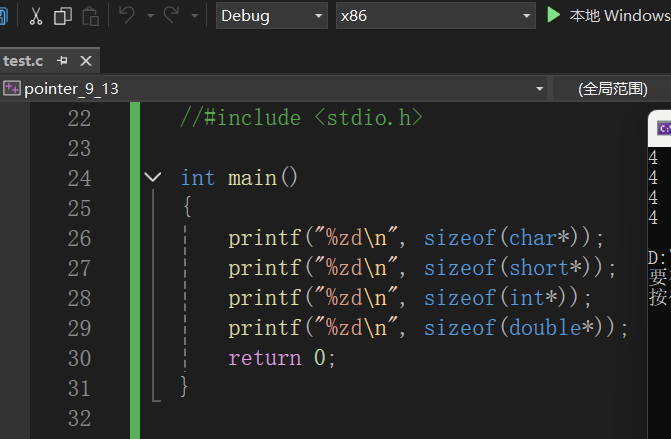Click the first output value 4 in console

(653, 158)
